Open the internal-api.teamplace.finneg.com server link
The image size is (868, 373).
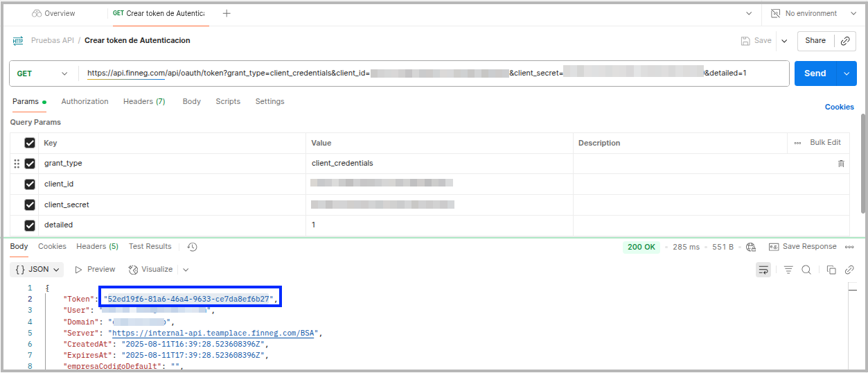214,333
